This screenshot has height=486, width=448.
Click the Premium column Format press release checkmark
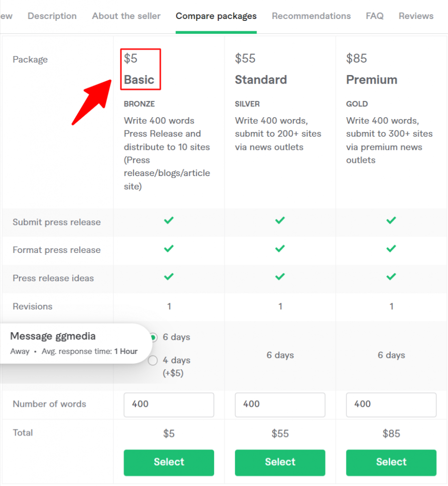pos(392,249)
